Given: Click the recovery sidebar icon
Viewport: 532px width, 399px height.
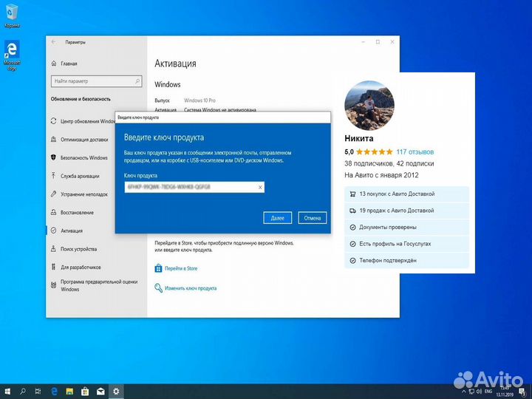Looking at the screenshot, I should tap(54, 212).
